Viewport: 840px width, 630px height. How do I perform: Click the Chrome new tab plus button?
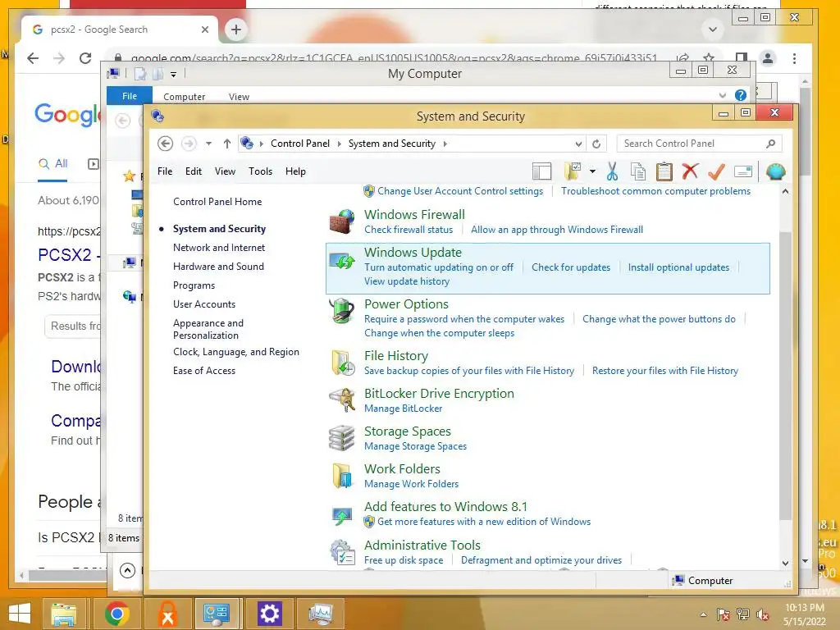pyautogui.click(x=236, y=30)
